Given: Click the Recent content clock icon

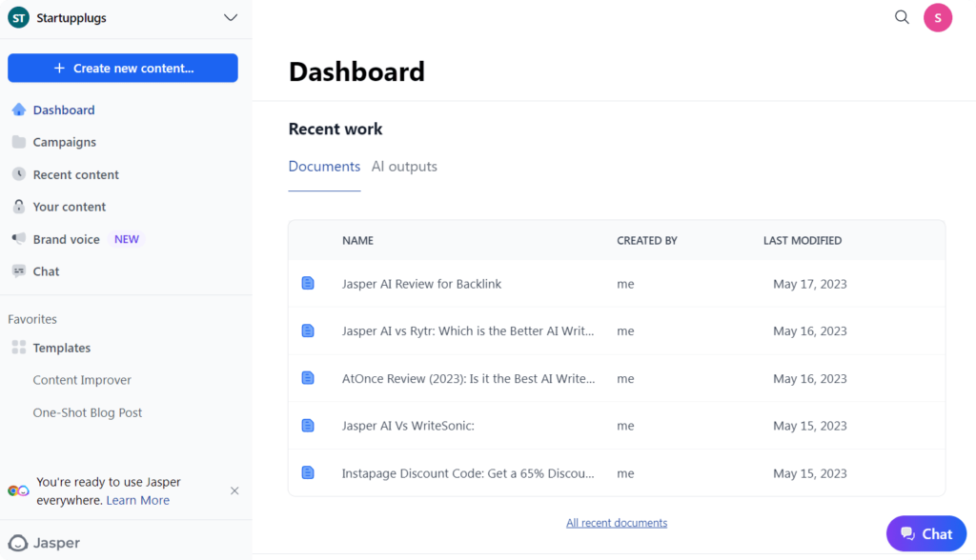Looking at the screenshot, I should click(19, 174).
